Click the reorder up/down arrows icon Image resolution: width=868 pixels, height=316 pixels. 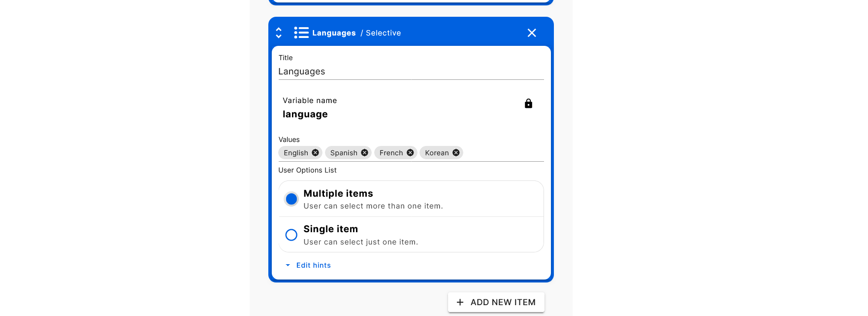(x=279, y=33)
